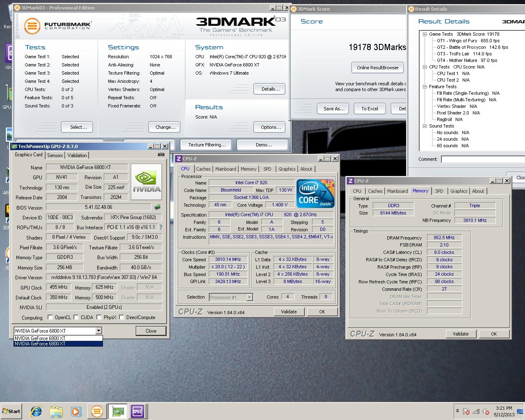Screen dimensions: 525x420
Task: Open Windows Explorer folder in taskbar
Action: click(56, 411)
